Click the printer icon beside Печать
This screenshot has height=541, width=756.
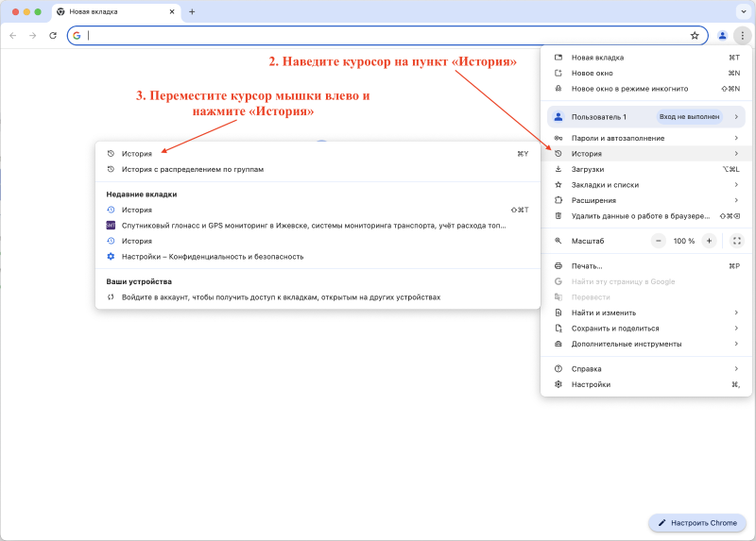click(x=558, y=266)
